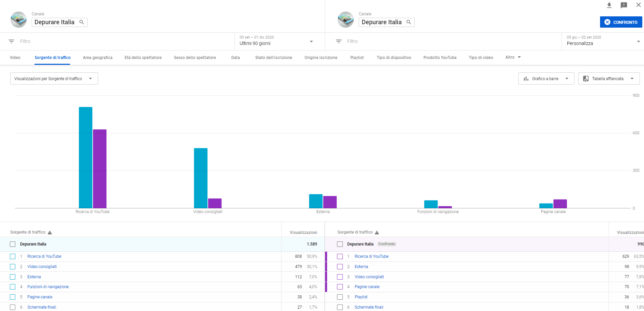The height and width of the screenshot is (311, 644).
Task: Click the left Filtro input field
Action: 124,41
